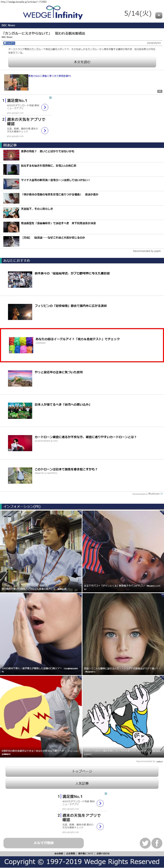Open 日本人が捨てるべき「台湾への思い込み」 article
This screenshot has height=868, width=164.
[63, 404]
